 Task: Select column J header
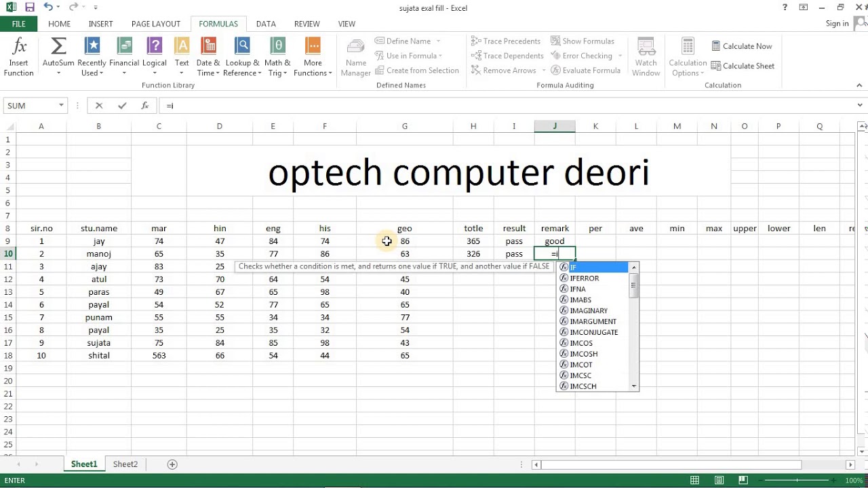555,126
